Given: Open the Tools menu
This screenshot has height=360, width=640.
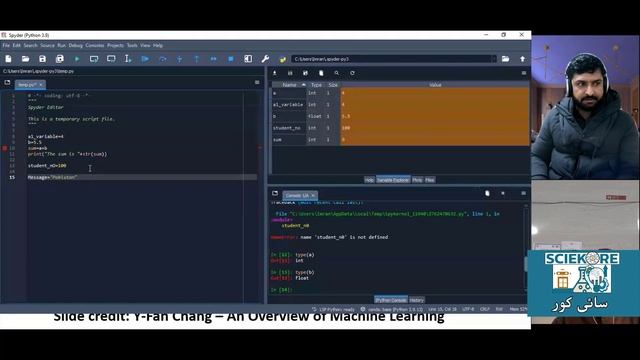Looking at the screenshot, I should coord(132,45).
